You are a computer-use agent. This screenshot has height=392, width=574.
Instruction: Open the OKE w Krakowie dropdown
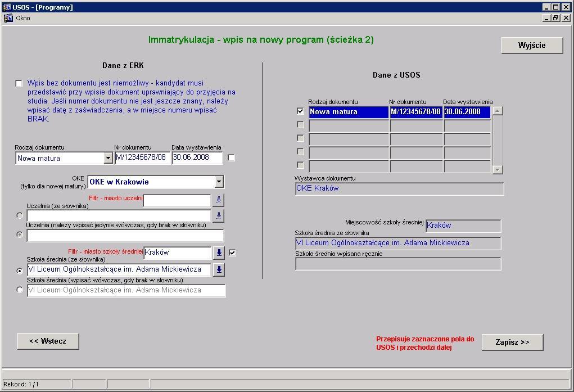pyautogui.click(x=219, y=182)
